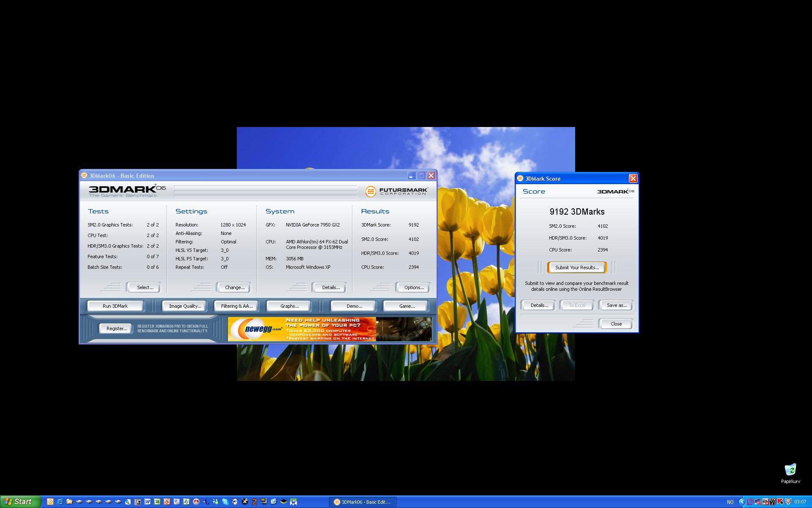Click Submit Your Results... in Score window
The height and width of the screenshot is (508, 812).
(x=577, y=268)
